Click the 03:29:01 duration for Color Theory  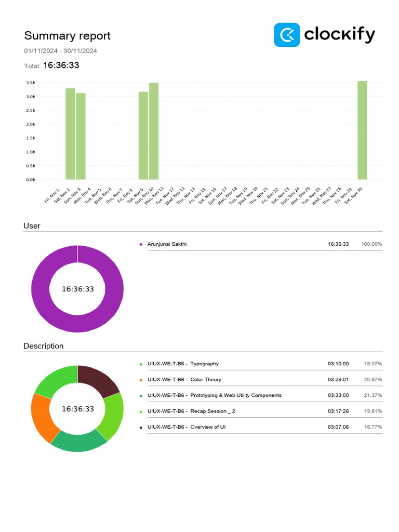pos(338,379)
